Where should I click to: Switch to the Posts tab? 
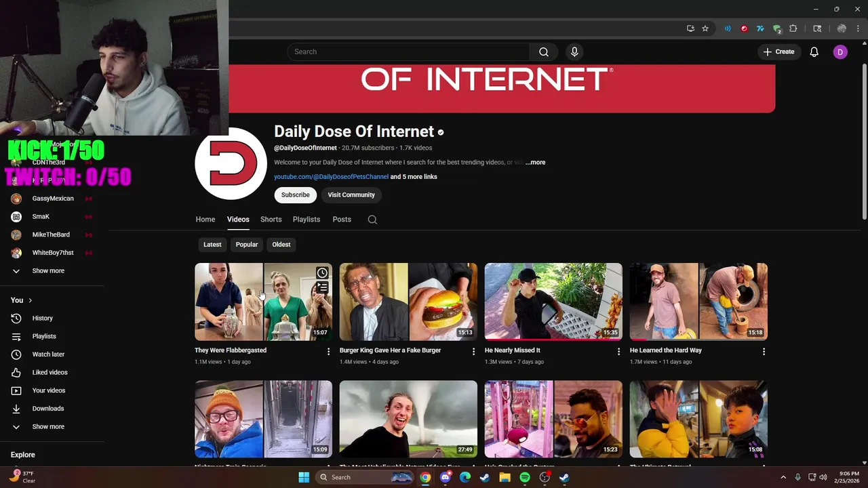coord(342,220)
